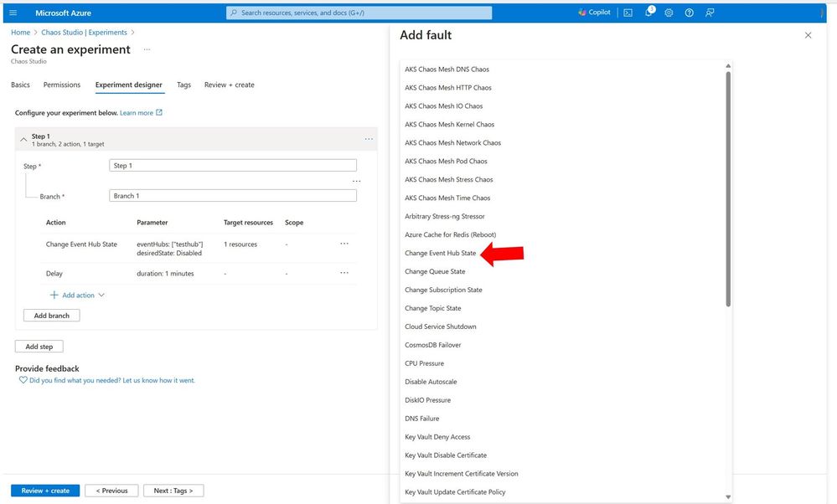
Task: Open the Tags tab
Action: pos(183,85)
